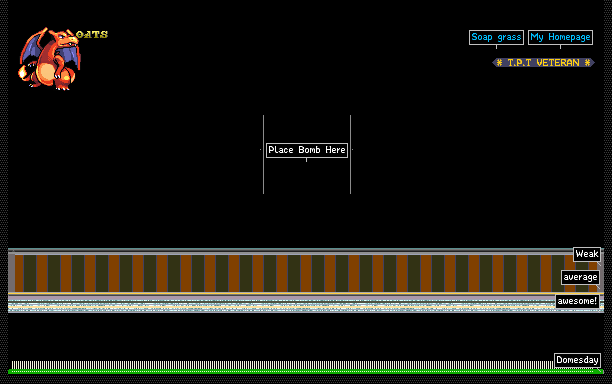Open the Soap grass sign link
Viewport: 612px width, 384px height.
[x=496, y=37]
